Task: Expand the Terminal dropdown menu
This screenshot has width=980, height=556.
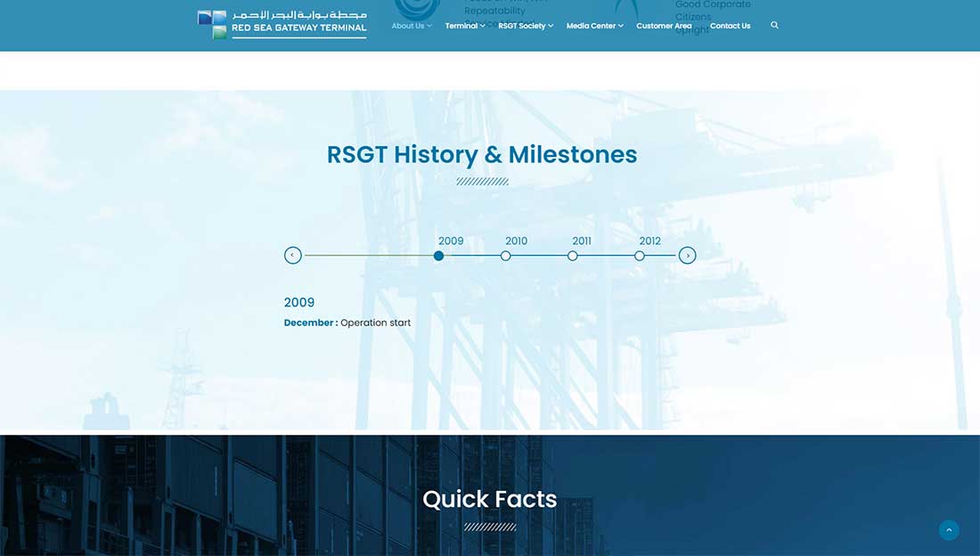Action: point(465,26)
